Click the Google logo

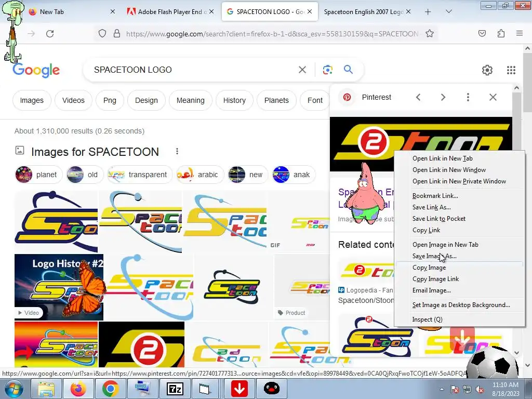point(36,70)
